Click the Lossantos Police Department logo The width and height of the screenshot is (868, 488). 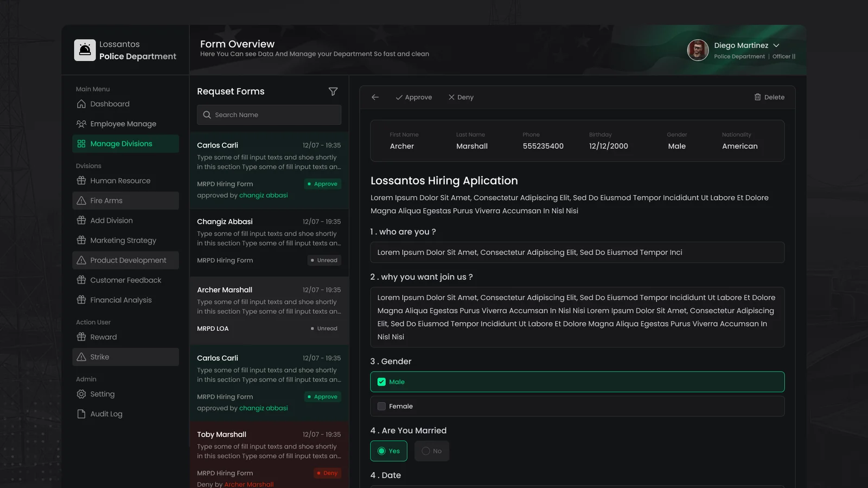click(85, 50)
